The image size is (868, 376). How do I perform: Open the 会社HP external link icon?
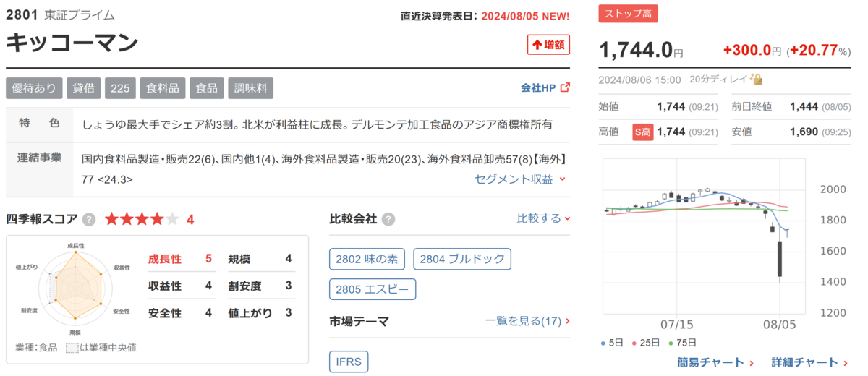(565, 87)
